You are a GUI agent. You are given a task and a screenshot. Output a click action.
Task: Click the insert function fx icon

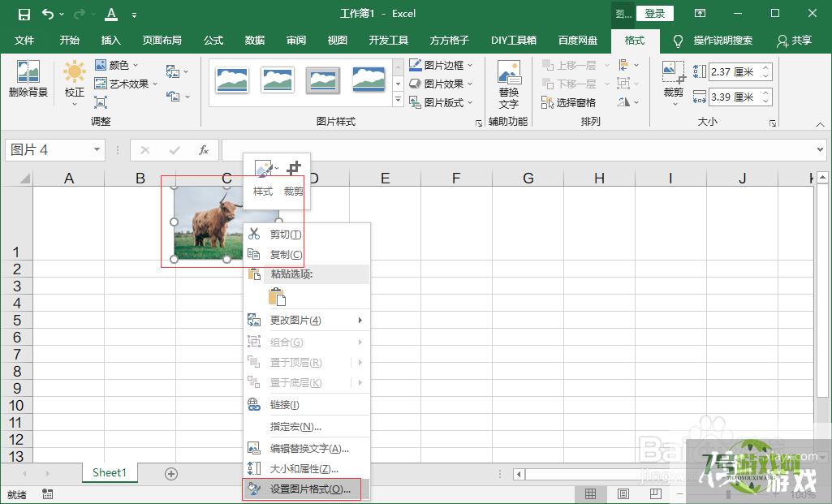pyautogui.click(x=203, y=150)
